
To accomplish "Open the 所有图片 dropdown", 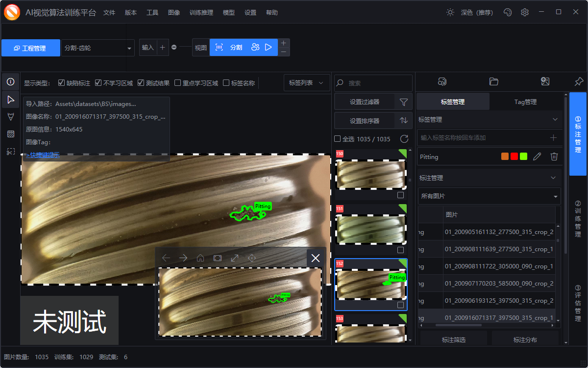I will 490,196.
